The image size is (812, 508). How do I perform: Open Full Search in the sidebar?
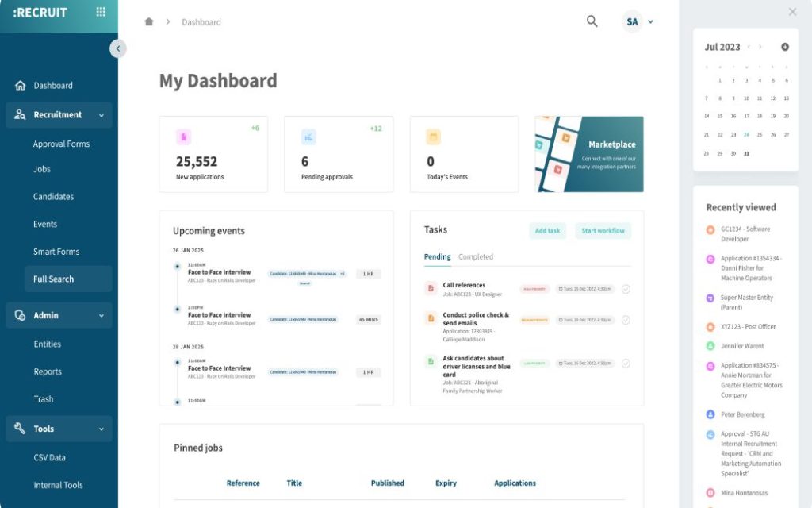(x=54, y=279)
